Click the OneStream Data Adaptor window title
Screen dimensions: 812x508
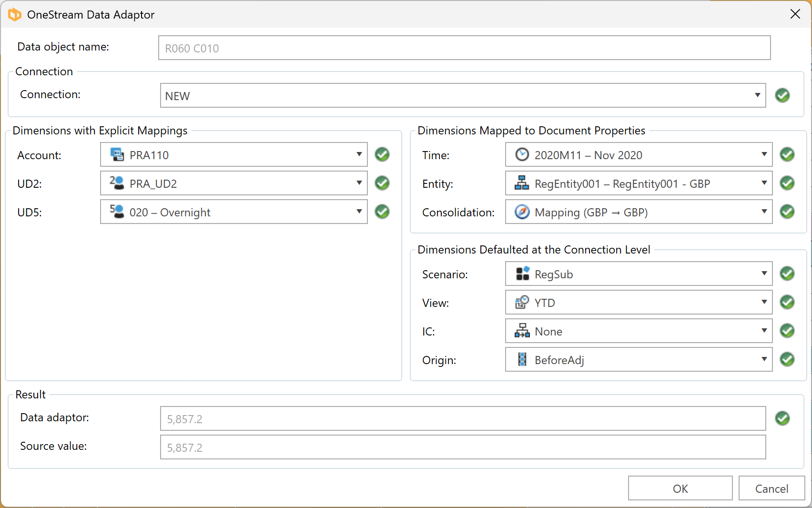(91, 15)
